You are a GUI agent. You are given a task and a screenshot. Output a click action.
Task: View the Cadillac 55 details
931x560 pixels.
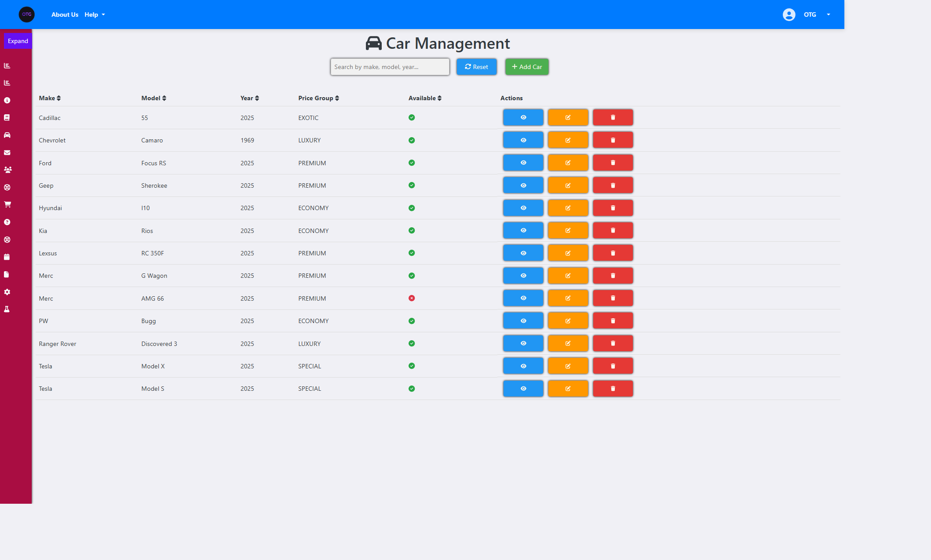tap(523, 117)
